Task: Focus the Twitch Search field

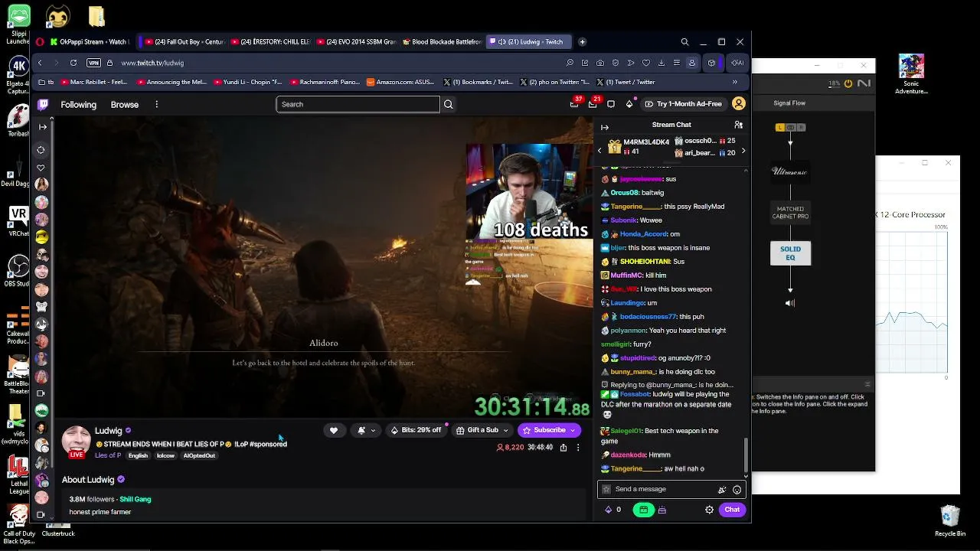Action: click(x=358, y=104)
